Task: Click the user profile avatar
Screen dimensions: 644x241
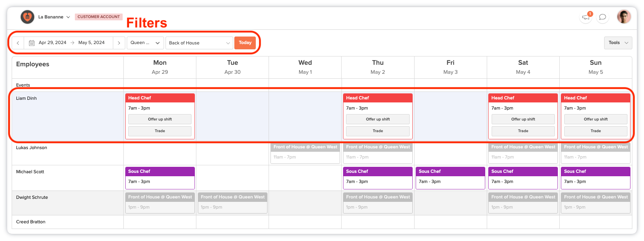Action: (624, 17)
